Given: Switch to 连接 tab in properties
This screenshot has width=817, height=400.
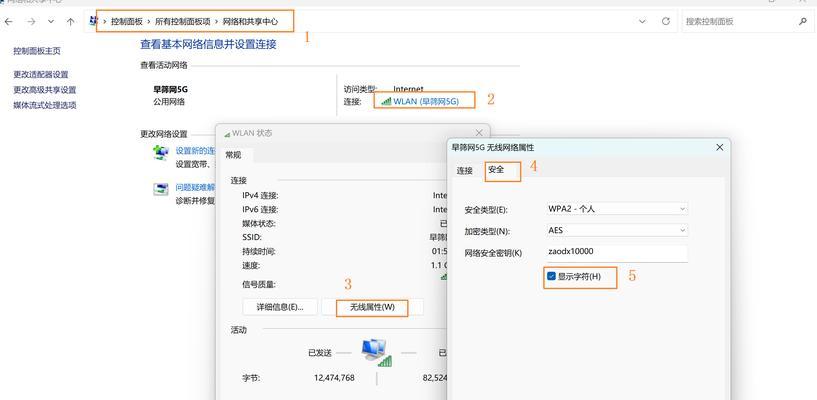Looking at the screenshot, I should pos(464,170).
